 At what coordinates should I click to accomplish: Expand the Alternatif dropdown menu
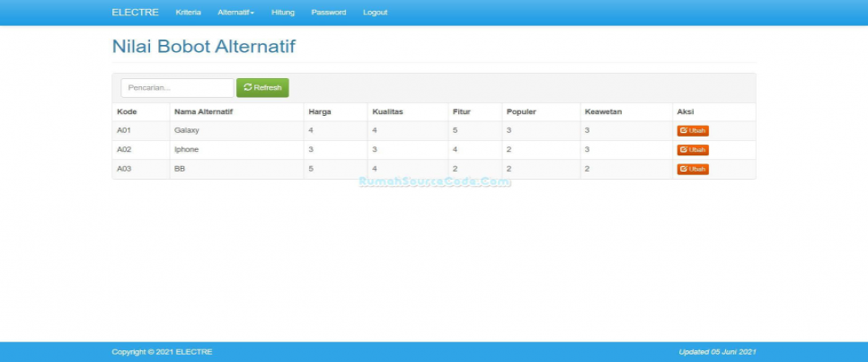pos(235,13)
